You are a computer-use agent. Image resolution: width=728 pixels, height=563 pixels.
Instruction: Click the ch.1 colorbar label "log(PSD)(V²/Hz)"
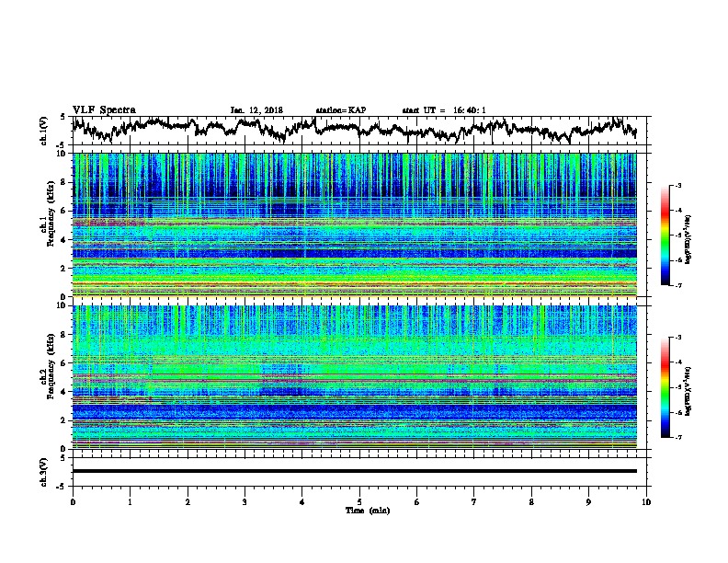688,240
